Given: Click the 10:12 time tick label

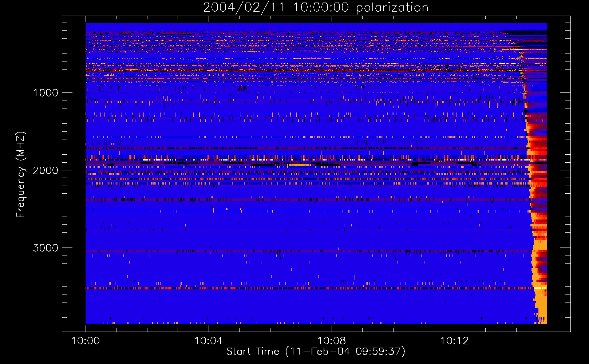Looking at the screenshot, I should pyautogui.click(x=454, y=341).
